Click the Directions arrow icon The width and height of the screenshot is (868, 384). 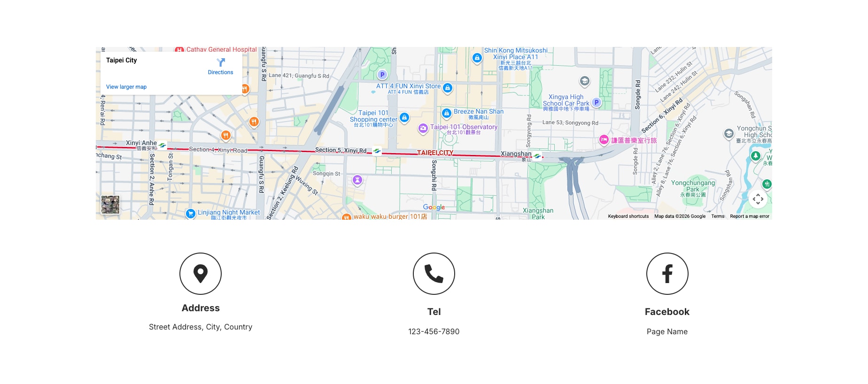point(221,62)
